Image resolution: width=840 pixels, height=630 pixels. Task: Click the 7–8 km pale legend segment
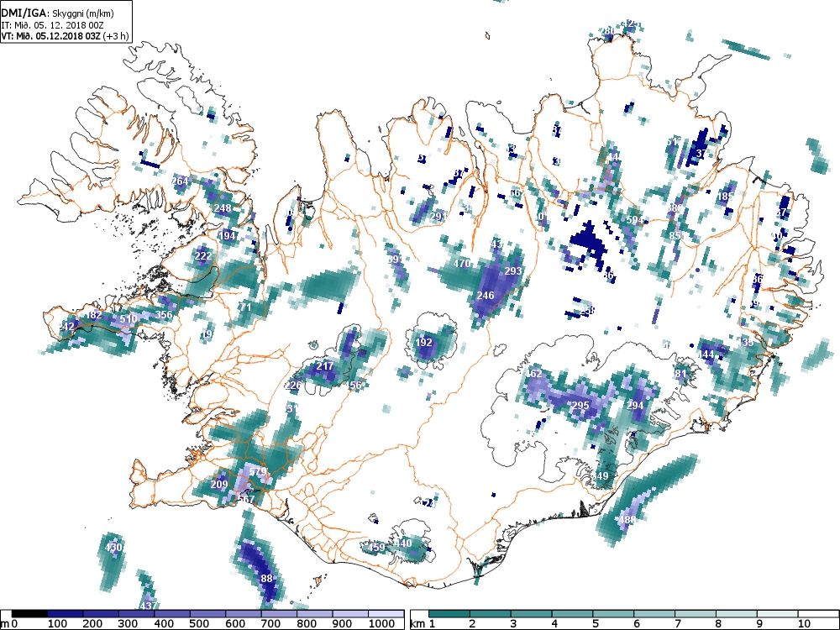click(696, 614)
